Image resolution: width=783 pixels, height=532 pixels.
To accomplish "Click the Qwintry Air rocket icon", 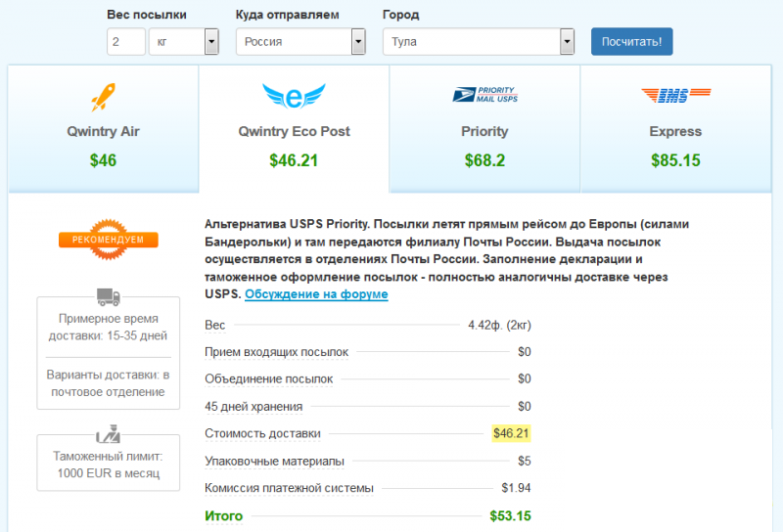I will 103,97.
